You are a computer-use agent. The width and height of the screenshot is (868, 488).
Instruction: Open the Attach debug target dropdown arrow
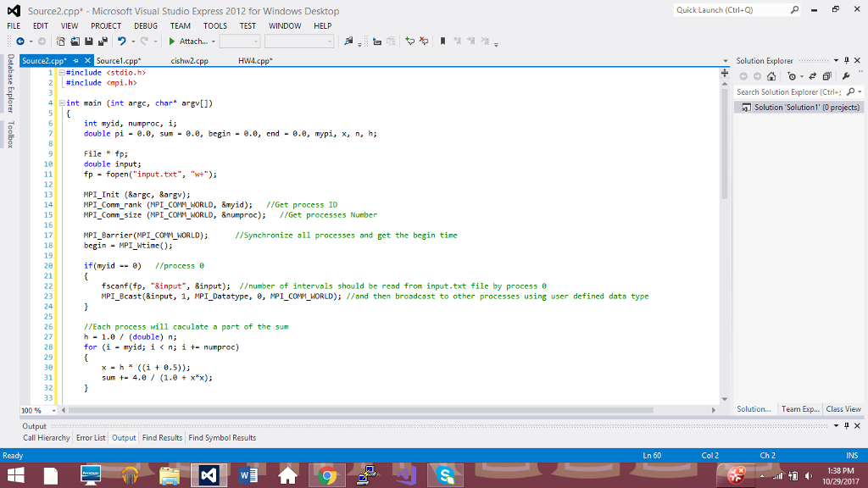pos(214,41)
